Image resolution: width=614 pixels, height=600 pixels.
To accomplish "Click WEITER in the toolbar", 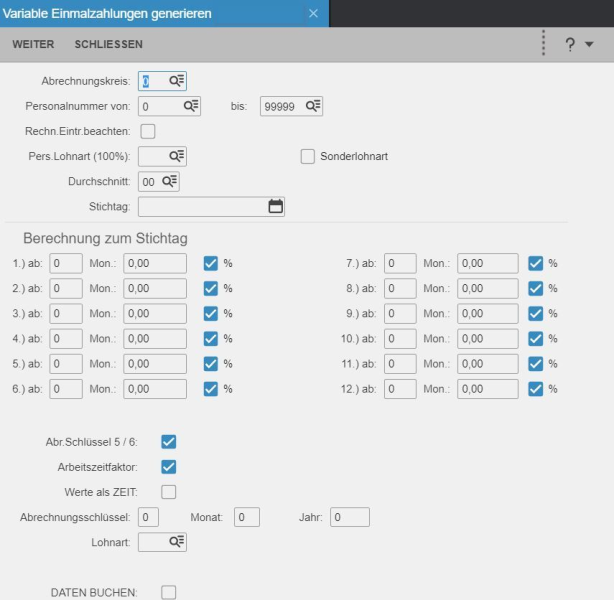I will [x=33, y=44].
